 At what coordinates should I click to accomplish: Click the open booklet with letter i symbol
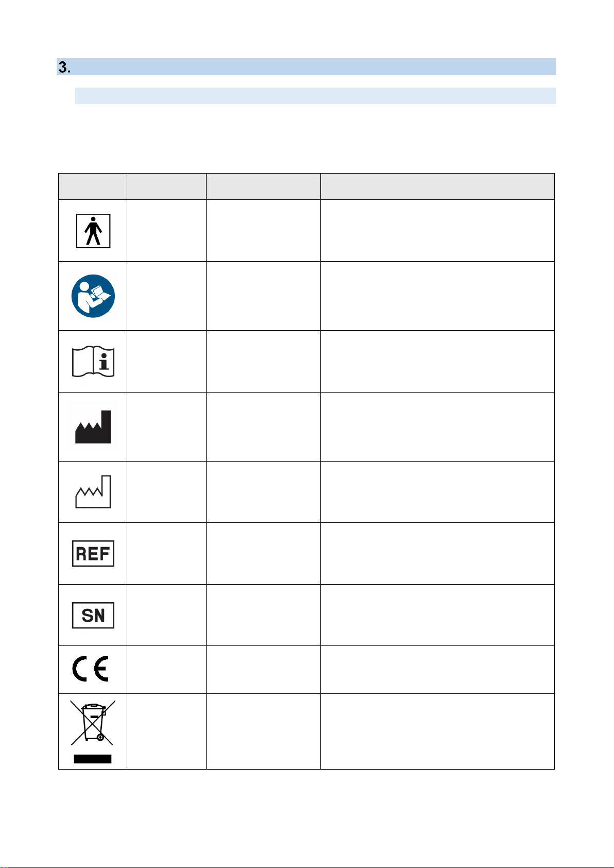tap(93, 361)
